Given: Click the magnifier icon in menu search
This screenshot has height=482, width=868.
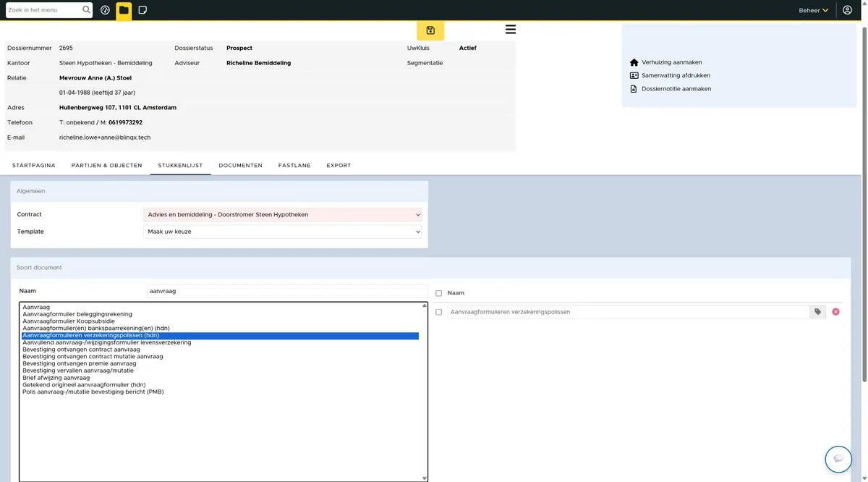Looking at the screenshot, I should click(x=87, y=10).
